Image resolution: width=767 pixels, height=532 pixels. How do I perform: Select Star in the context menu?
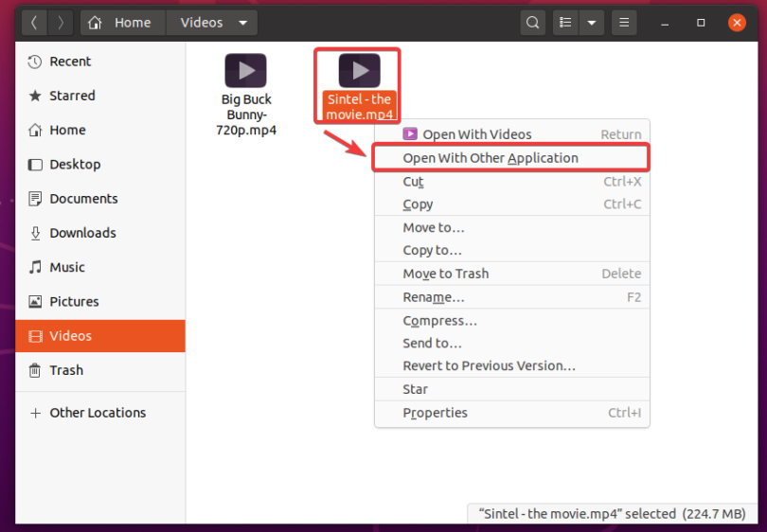pyautogui.click(x=512, y=389)
